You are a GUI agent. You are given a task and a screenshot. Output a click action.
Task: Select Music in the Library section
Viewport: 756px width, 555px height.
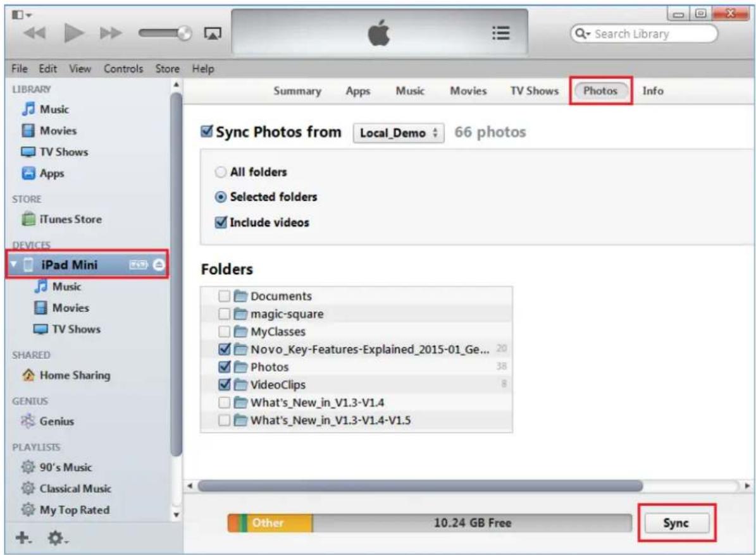46,109
